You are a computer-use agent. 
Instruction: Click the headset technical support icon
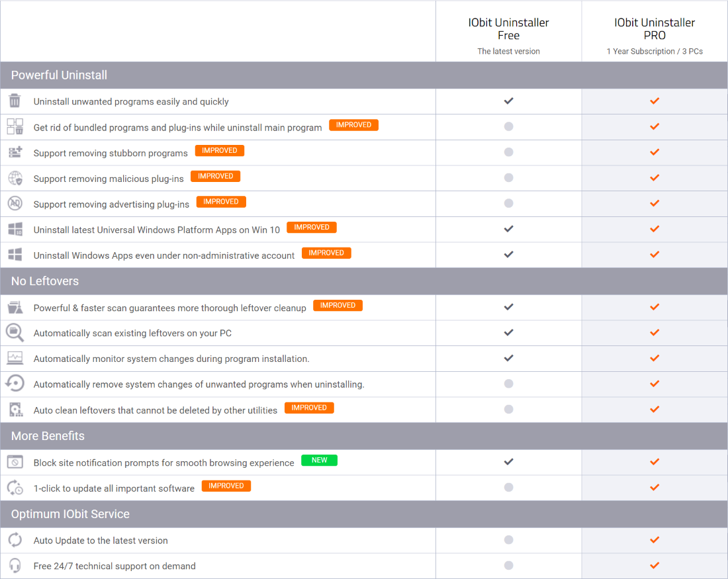(15, 566)
